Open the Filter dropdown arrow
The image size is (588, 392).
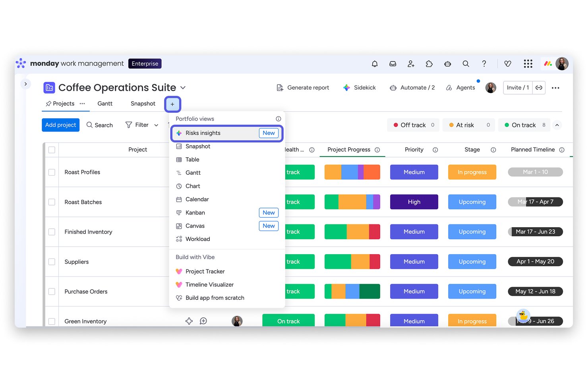tap(156, 125)
